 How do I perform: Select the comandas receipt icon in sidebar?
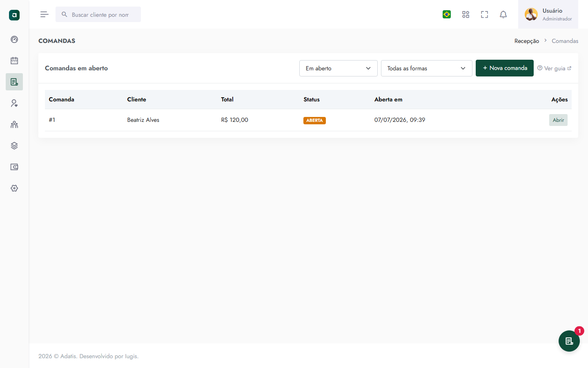pos(14,82)
